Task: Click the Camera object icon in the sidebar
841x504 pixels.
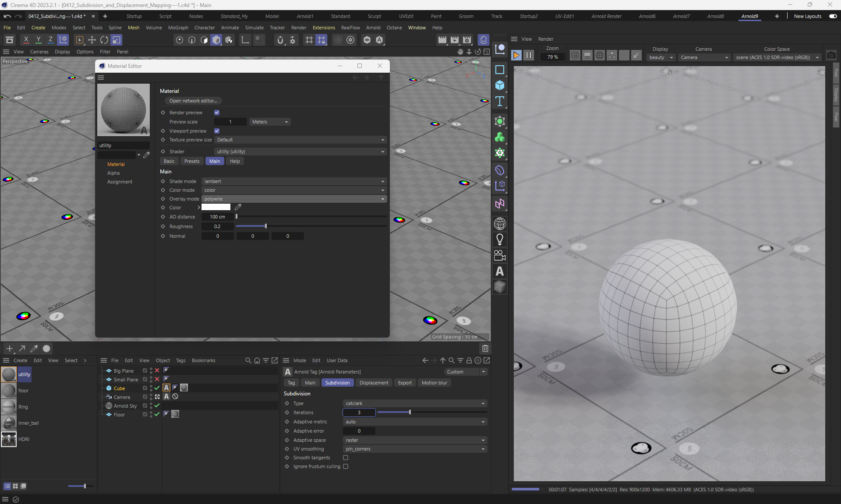Action: tap(499, 255)
